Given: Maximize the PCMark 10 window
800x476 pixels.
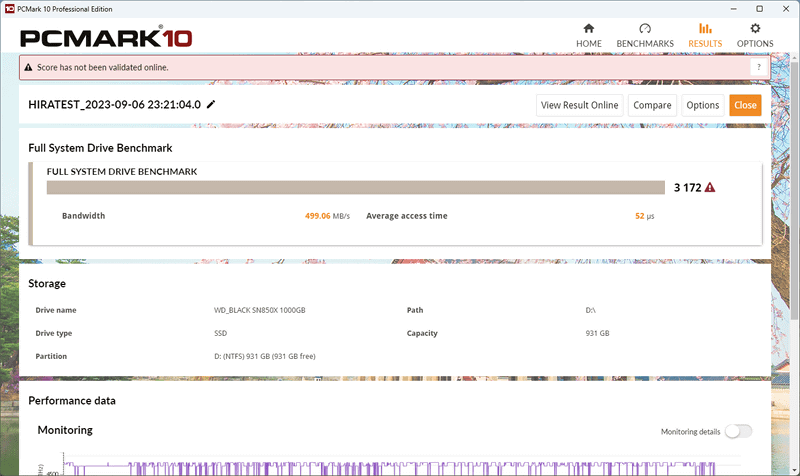Looking at the screenshot, I should [759, 9].
